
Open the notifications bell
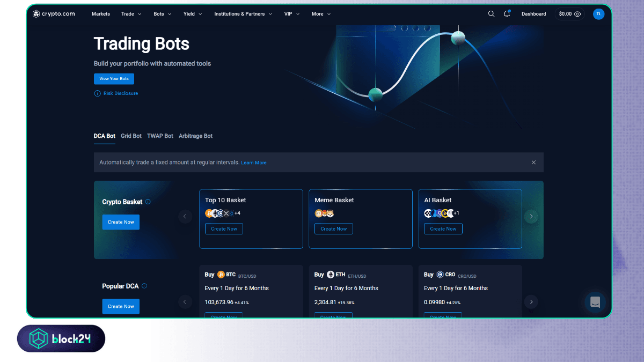click(x=507, y=14)
